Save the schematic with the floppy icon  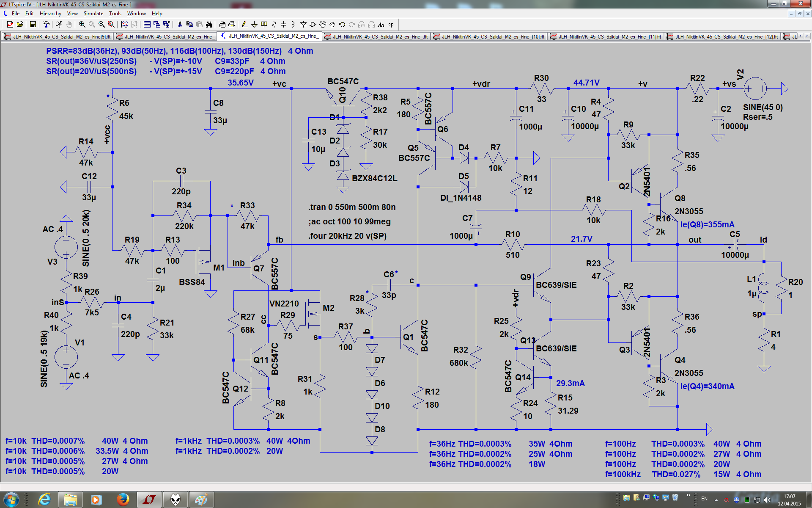tap(33, 25)
